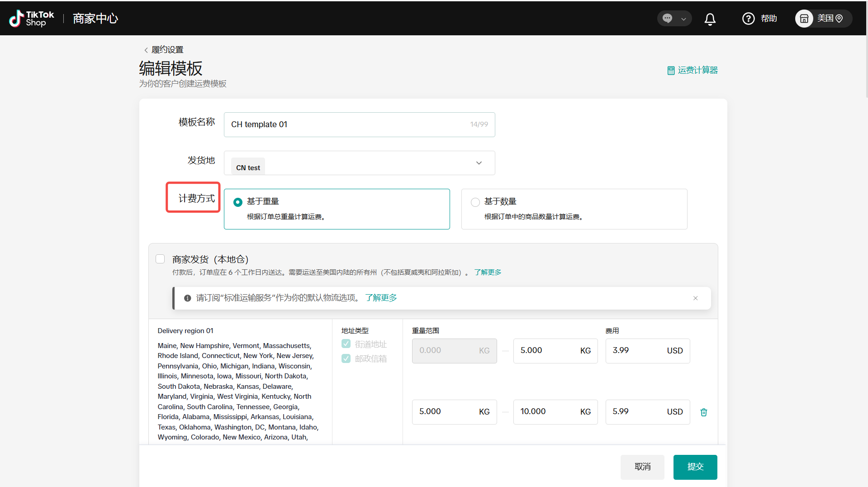Click the submit (提交) button
The width and height of the screenshot is (868, 487).
pos(695,467)
